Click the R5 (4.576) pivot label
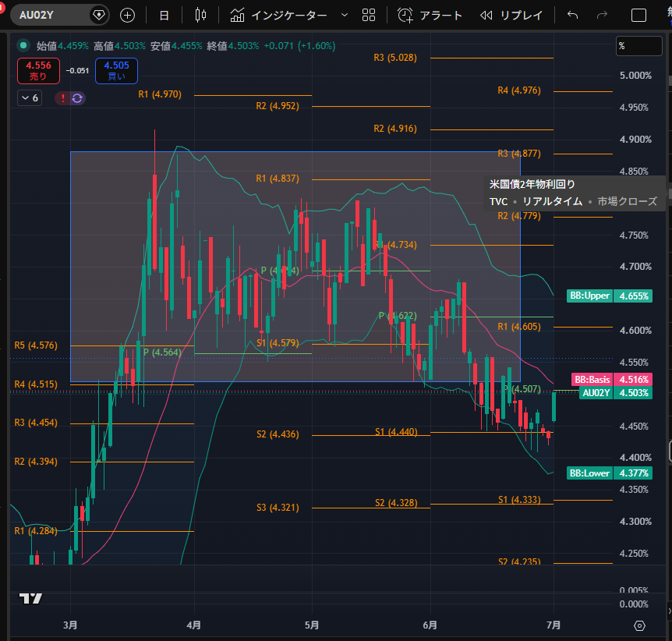 coord(36,345)
